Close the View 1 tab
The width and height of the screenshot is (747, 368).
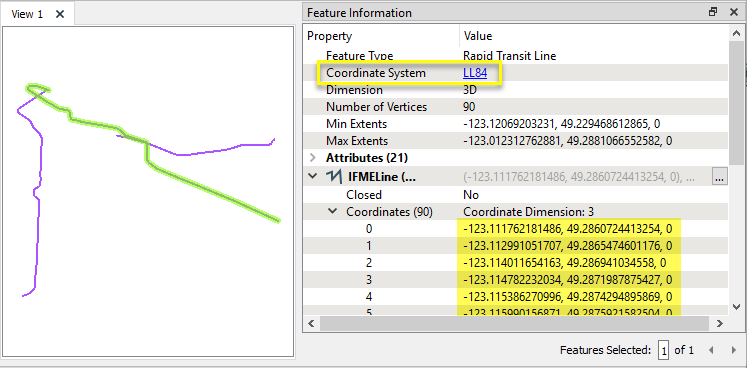tap(60, 14)
